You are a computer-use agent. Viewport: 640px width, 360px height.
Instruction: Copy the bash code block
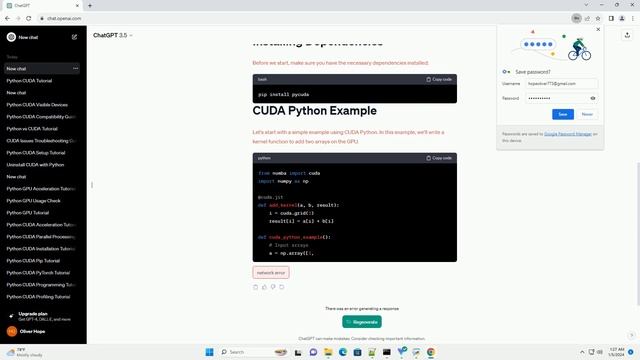(439, 79)
